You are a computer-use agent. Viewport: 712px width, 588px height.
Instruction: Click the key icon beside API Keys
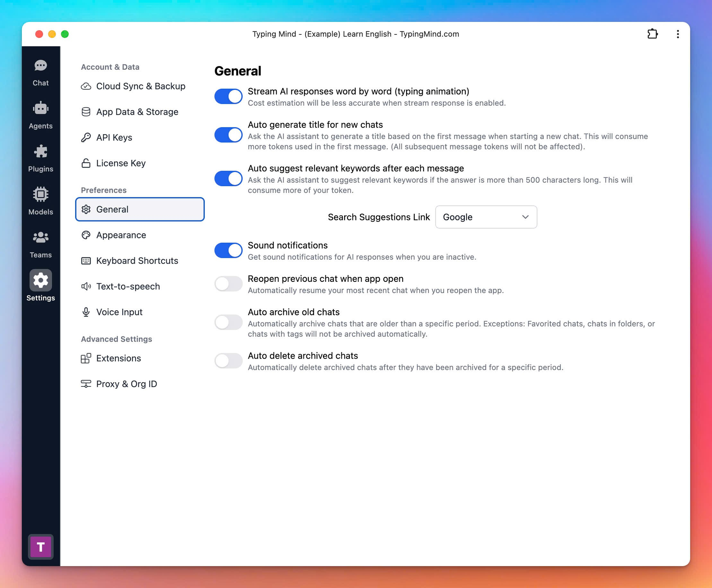86,138
